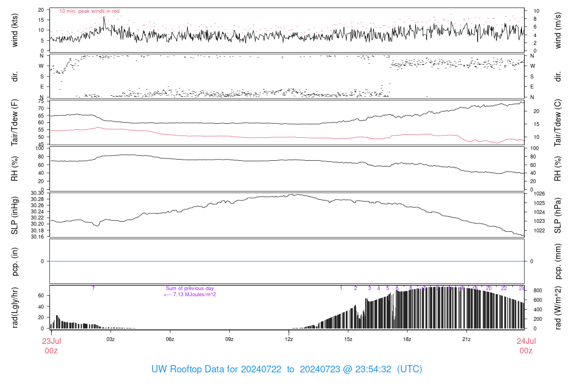574x392 pixels.
Task: Select the 15z time axis marker
Action: [x=348, y=339]
